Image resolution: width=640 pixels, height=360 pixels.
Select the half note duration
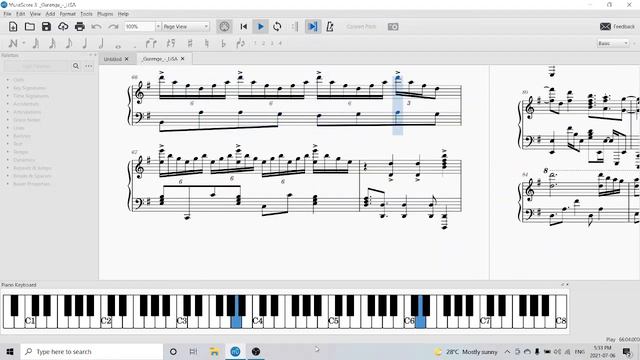[x=101, y=43]
